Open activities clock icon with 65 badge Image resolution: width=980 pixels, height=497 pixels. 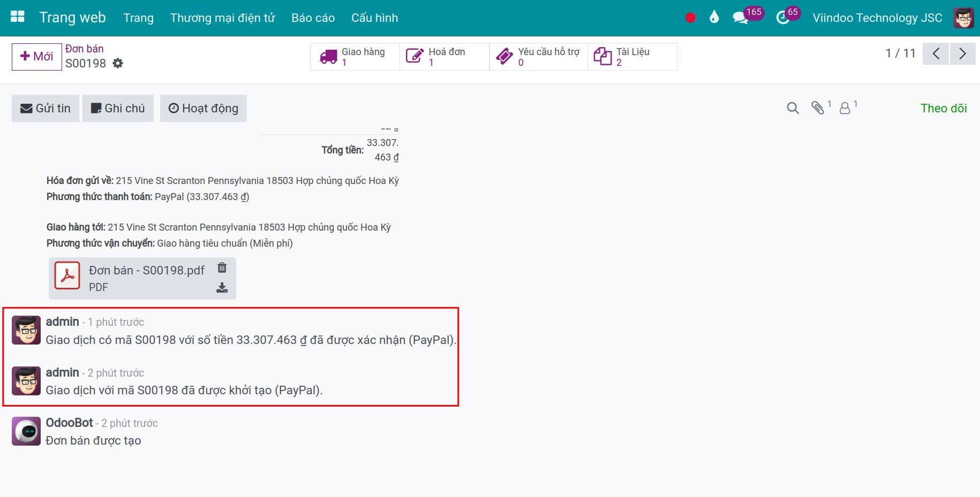click(783, 18)
